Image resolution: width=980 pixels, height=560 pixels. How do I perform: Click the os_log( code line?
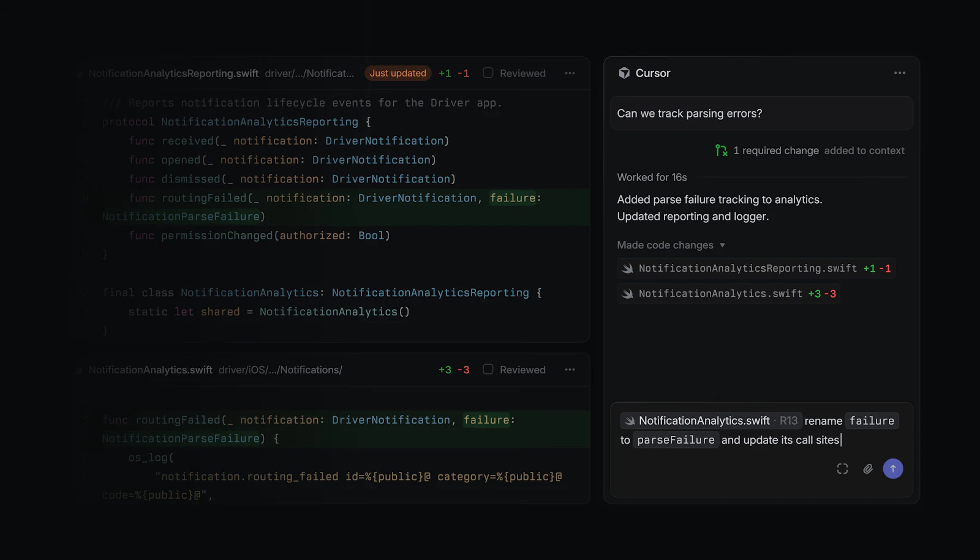[151, 457]
